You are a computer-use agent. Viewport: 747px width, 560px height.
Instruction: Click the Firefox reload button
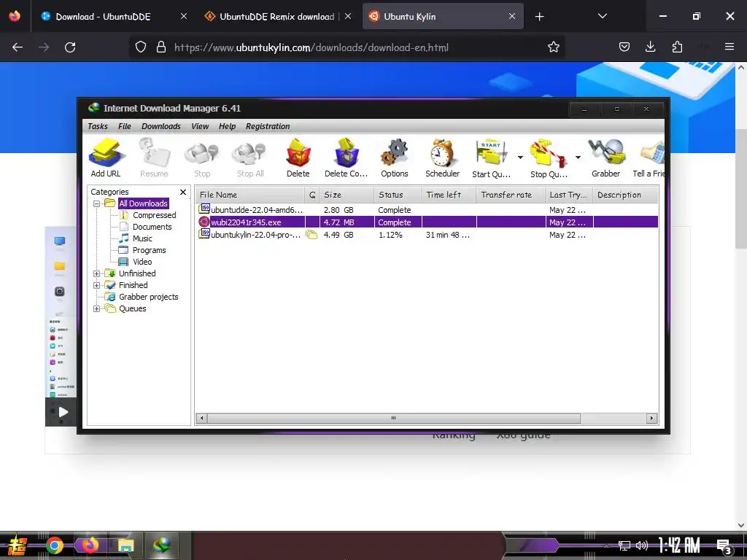70,47
